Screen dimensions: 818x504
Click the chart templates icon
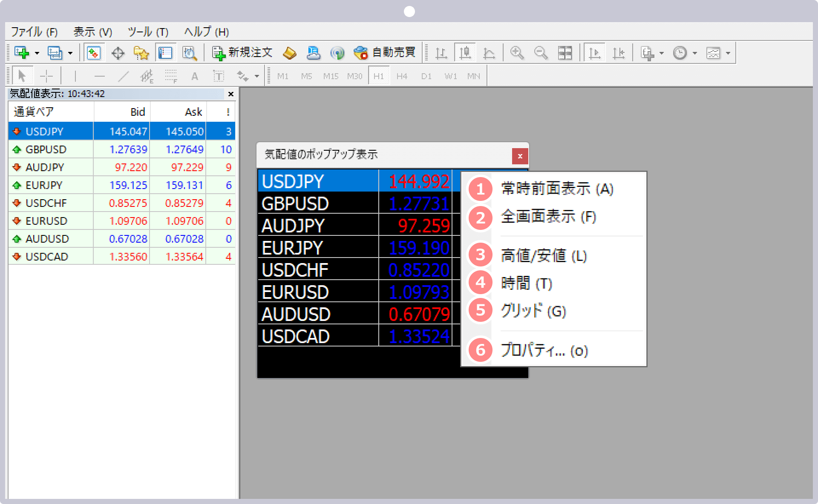713,53
